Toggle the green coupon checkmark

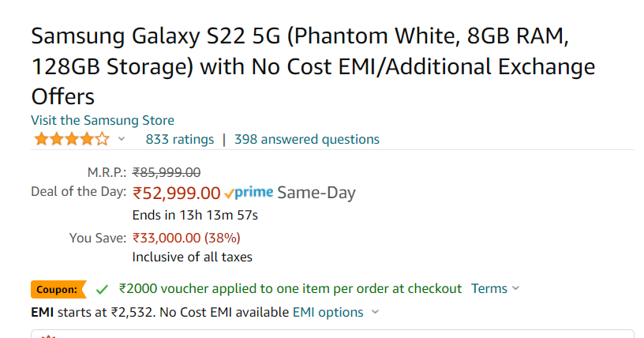[102, 289]
